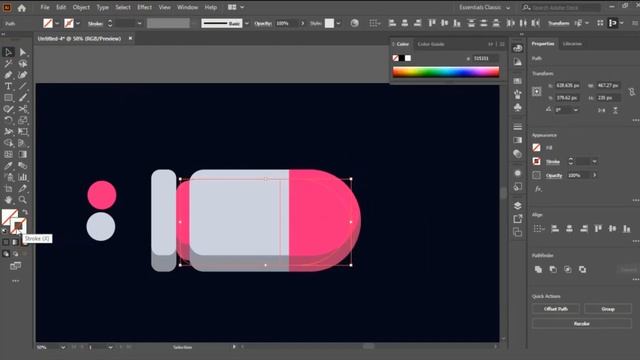Select the Rotate tool
Screen dimensions: 640x360
coord(8,120)
